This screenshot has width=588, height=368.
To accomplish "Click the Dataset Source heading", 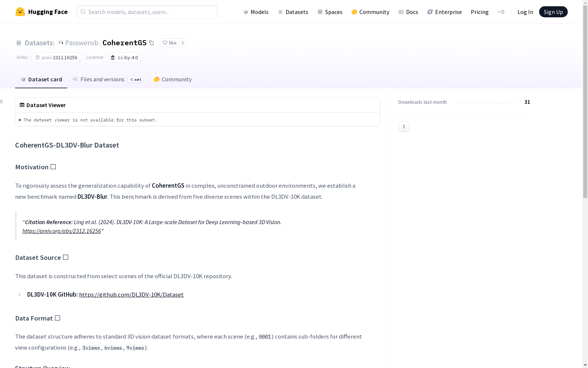I will pyautogui.click(x=42, y=258).
